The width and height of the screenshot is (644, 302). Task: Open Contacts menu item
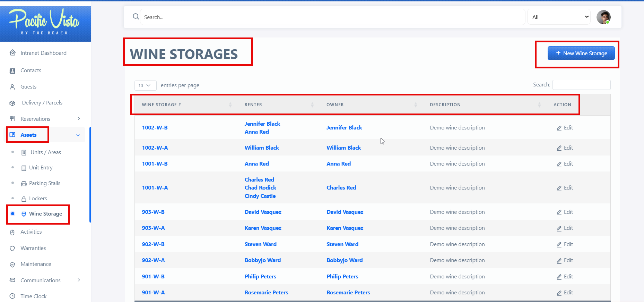tap(31, 70)
